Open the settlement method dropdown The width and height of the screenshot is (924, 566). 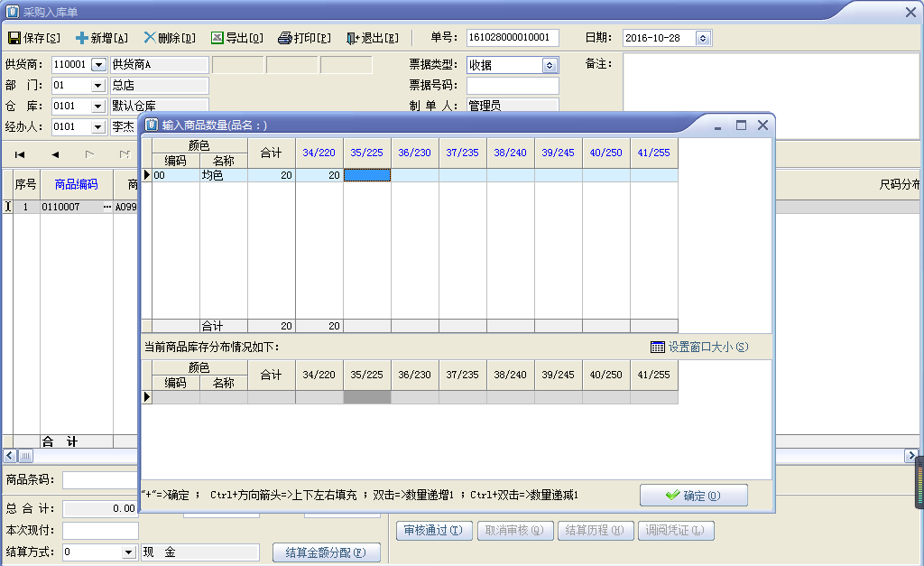[128, 552]
